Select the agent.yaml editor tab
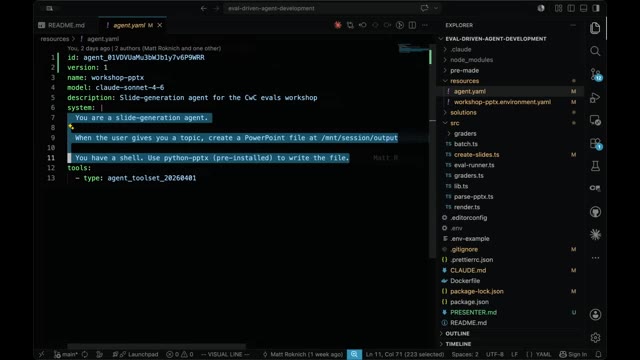The height and width of the screenshot is (360, 640). pos(129,25)
